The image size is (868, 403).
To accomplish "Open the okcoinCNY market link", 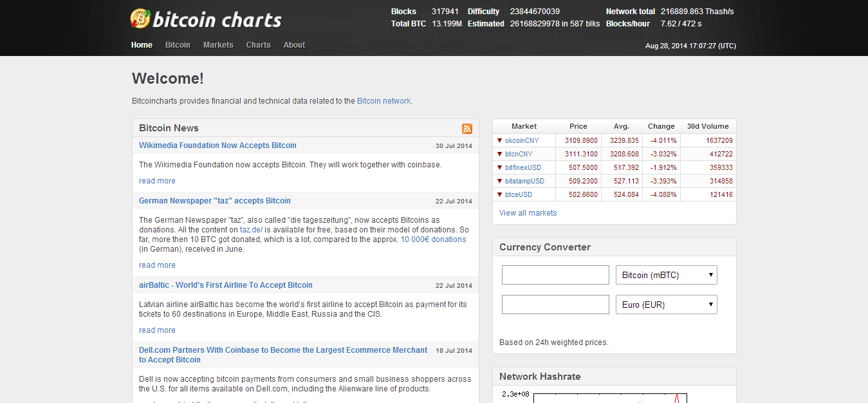I will point(522,140).
